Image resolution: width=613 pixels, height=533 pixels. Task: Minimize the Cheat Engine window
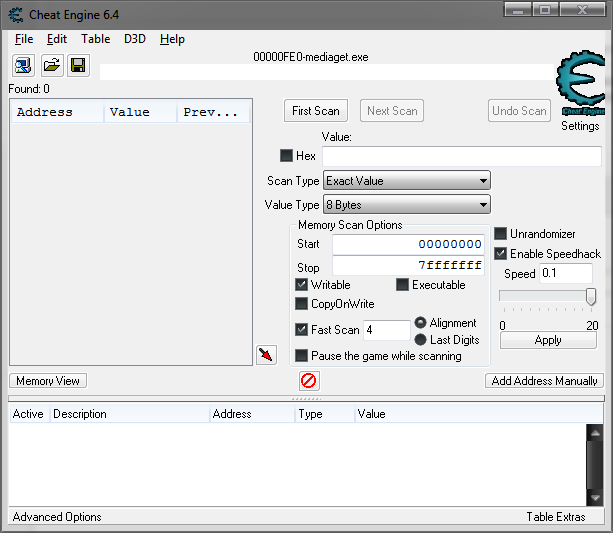point(518,9)
